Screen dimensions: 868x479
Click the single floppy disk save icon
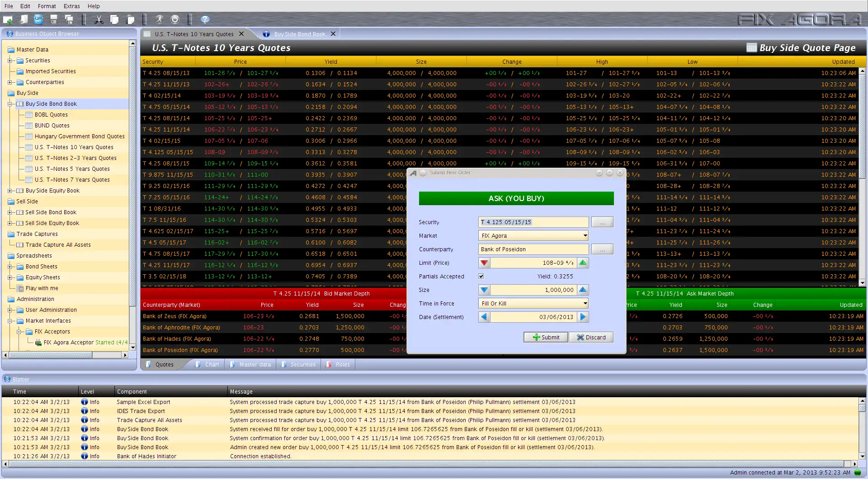pyautogui.click(x=54, y=19)
